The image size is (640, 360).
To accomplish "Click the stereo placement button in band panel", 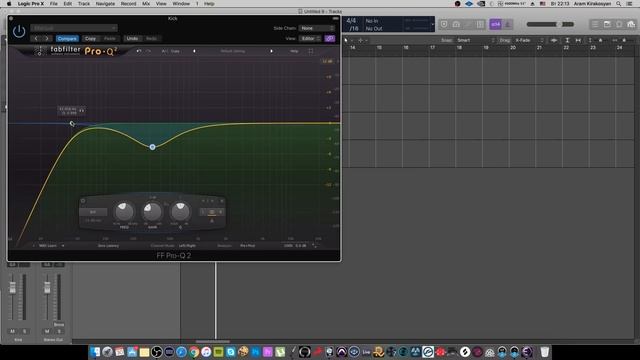I will click(212, 212).
